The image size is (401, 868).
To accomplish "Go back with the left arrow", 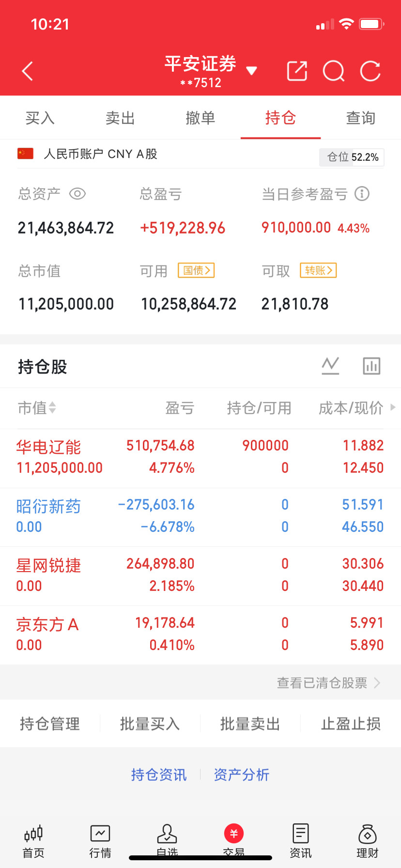I will [28, 71].
